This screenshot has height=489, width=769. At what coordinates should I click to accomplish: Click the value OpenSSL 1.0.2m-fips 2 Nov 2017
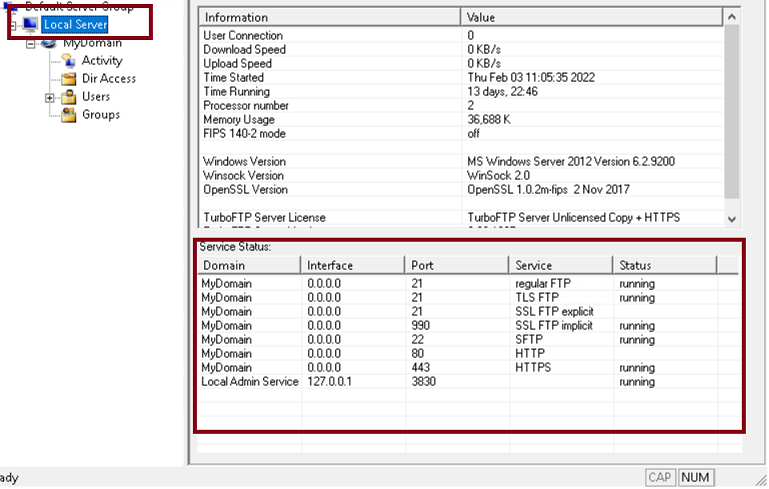548,189
